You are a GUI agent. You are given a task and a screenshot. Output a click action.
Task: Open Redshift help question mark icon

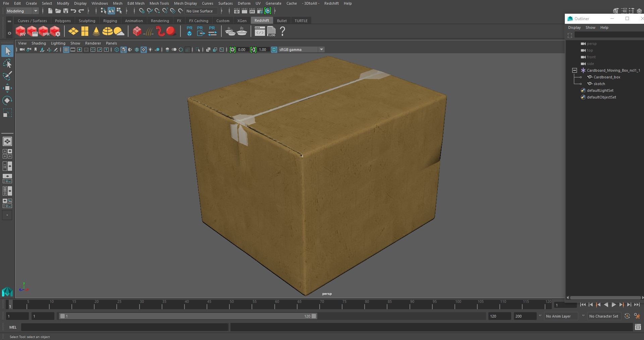pos(282,31)
